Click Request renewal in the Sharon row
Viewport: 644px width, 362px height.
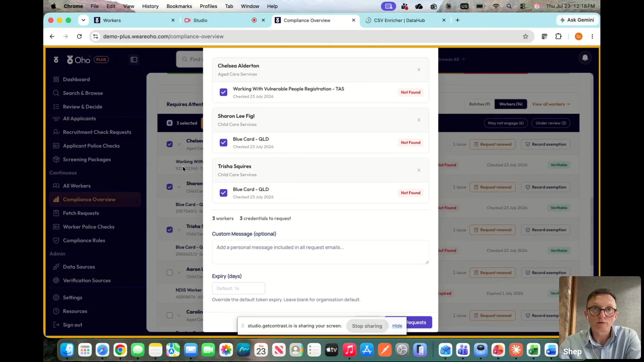[x=492, y=187]
